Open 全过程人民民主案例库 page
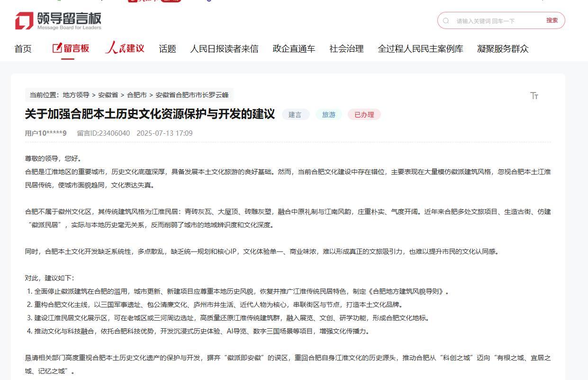Image resolution: width=588 pixels, height=380 pixels. pos(420,49)
